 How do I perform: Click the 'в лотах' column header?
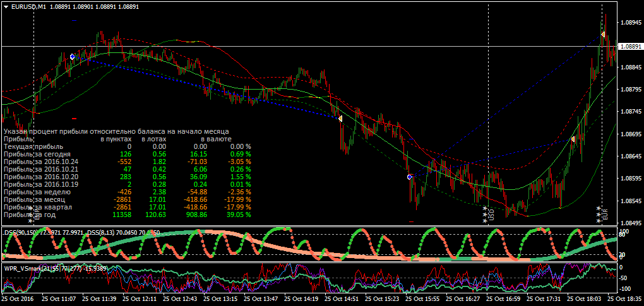pos(153,139)
